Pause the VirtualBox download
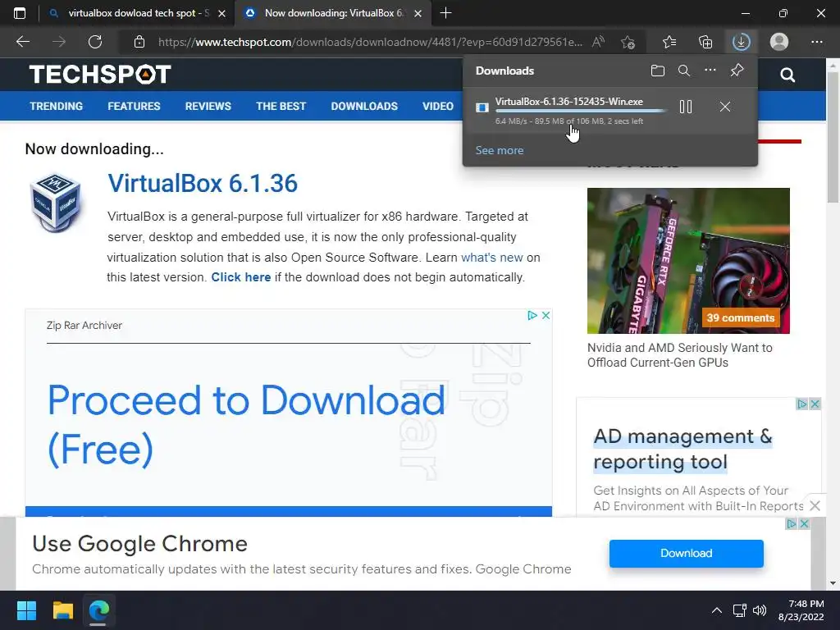 (x=686, y=107)
